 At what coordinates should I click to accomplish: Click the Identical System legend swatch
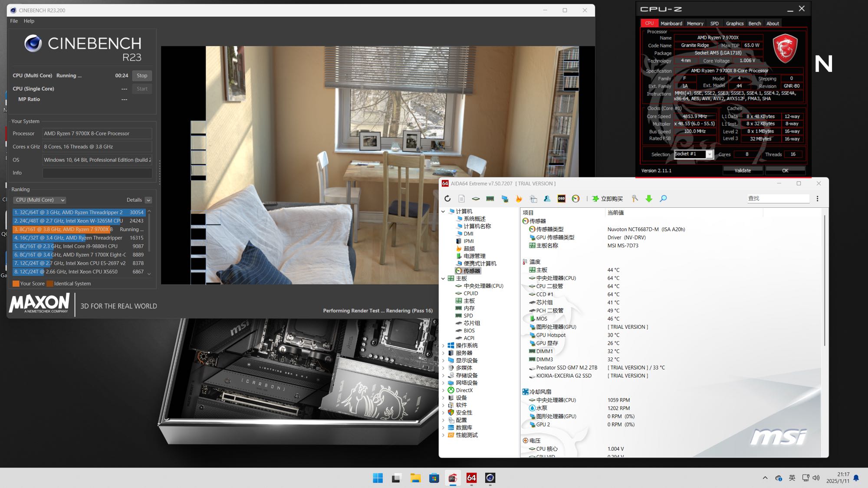point(50,284)
